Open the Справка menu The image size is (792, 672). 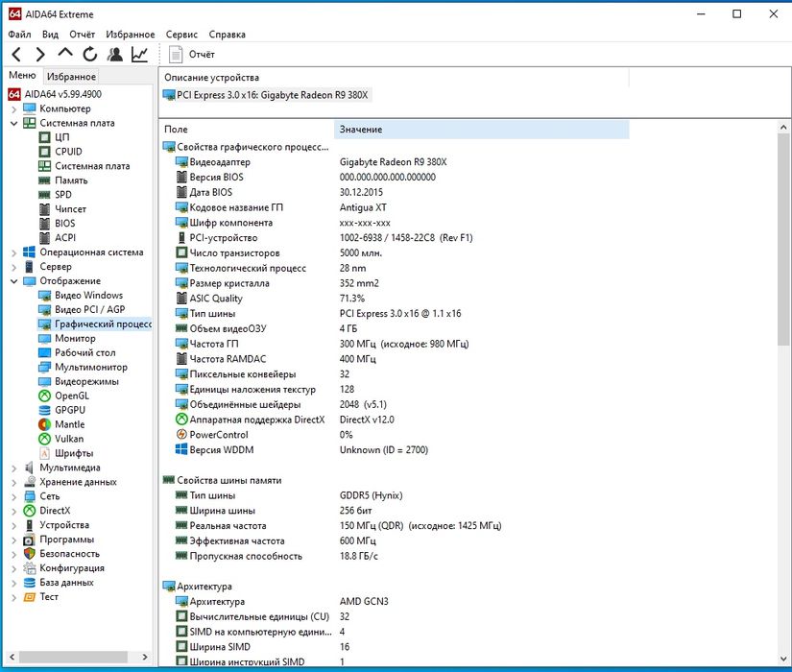[227, 35]
